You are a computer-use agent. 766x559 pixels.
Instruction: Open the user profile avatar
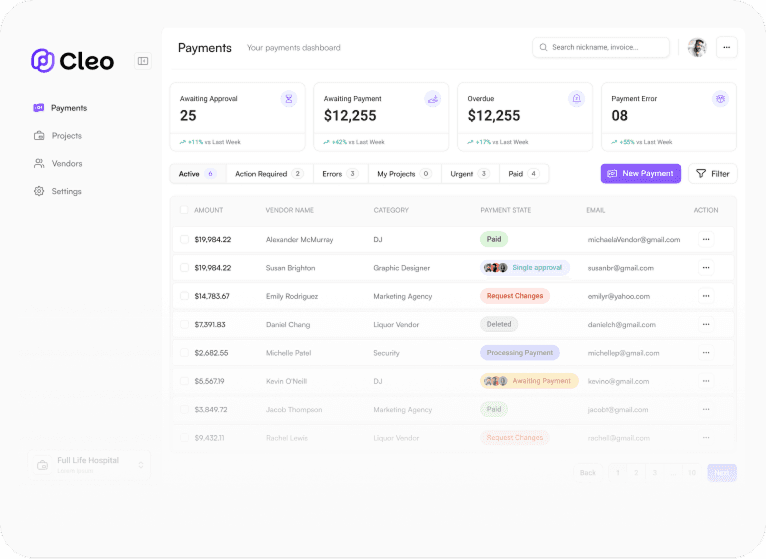(697, 47)
